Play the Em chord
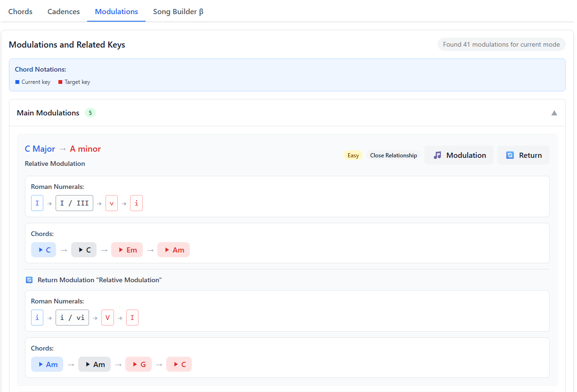Viewport: 577px width, 392px height. (127, 250)
